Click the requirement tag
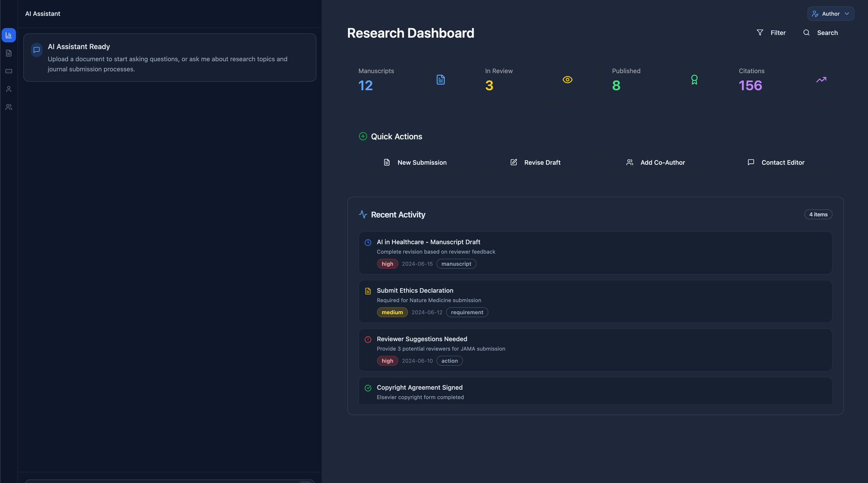868x483 pixels. tap(467, 312)
